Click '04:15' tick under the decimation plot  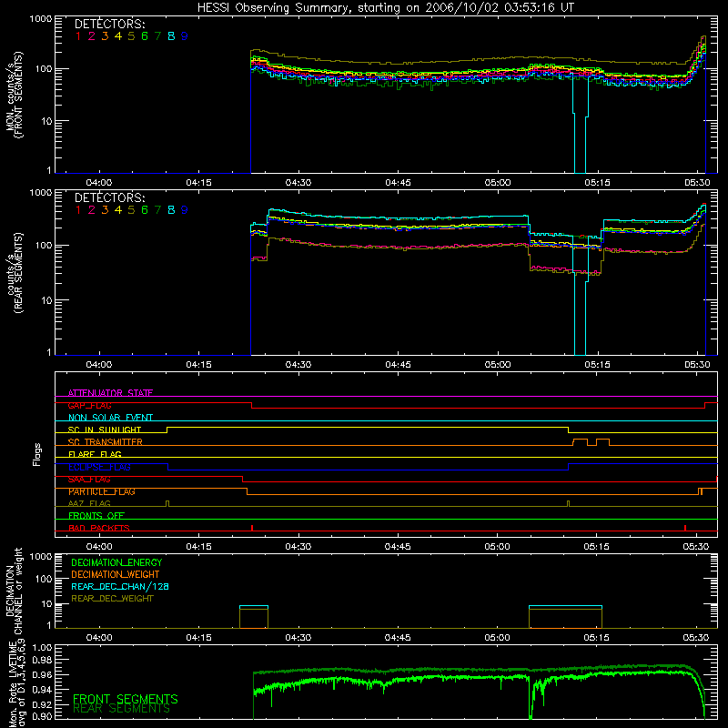click(x=198, y=638)
